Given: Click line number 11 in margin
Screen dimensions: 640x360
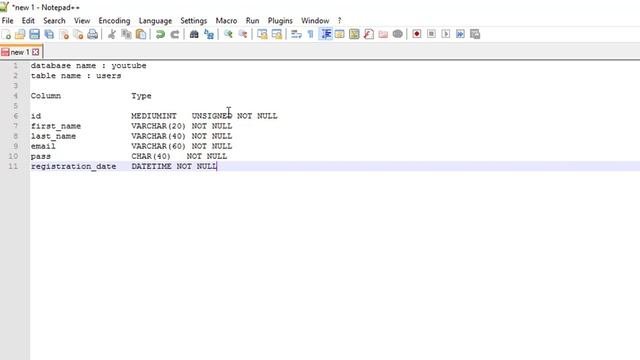Looking at the screenshot, I should [13, 167].
